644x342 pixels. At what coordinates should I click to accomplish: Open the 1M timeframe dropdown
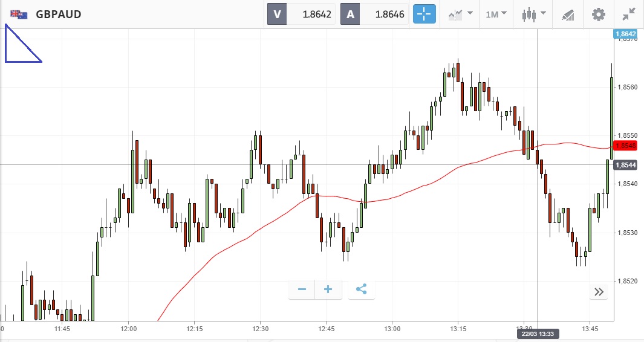496,14
